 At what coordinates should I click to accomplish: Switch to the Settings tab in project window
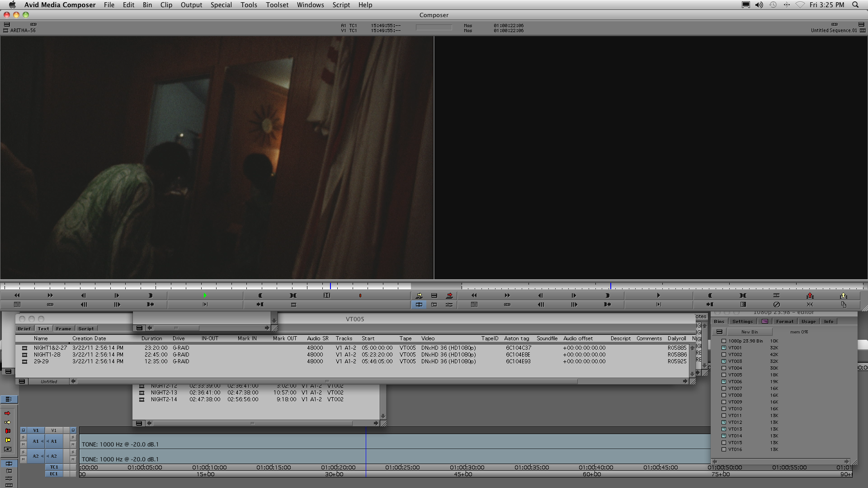[x=742, y=321]
